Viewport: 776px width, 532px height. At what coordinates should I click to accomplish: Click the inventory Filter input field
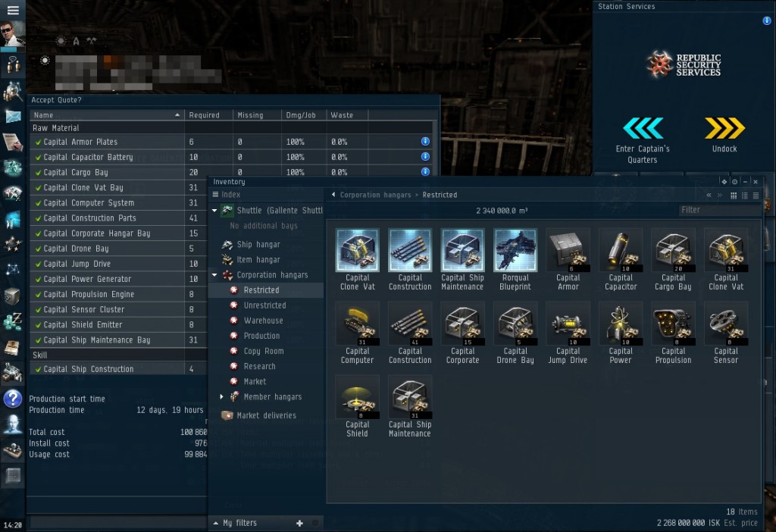[x=720, y=210]
